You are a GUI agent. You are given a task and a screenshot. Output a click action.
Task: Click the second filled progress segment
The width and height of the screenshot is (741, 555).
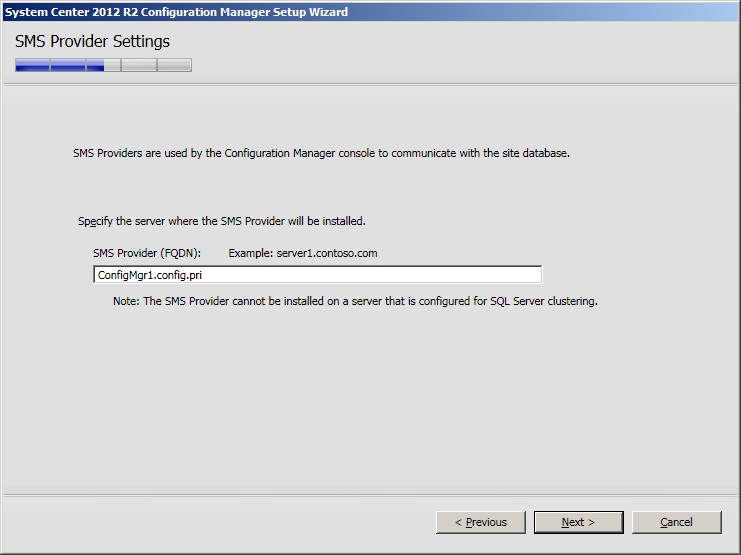(x=67, y=66)
